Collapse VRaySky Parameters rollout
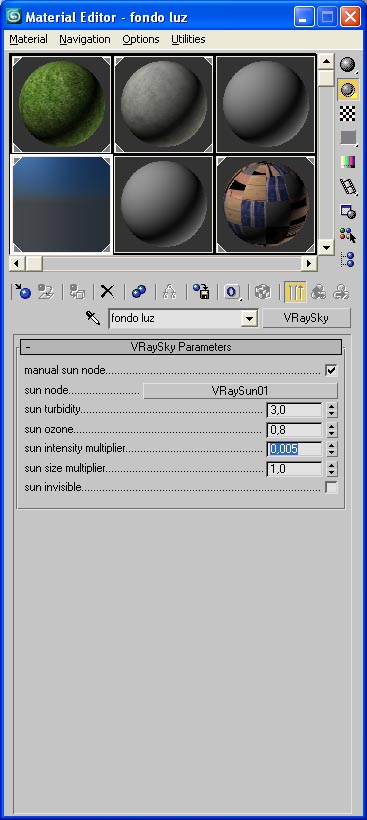 (x=181, y=347)
